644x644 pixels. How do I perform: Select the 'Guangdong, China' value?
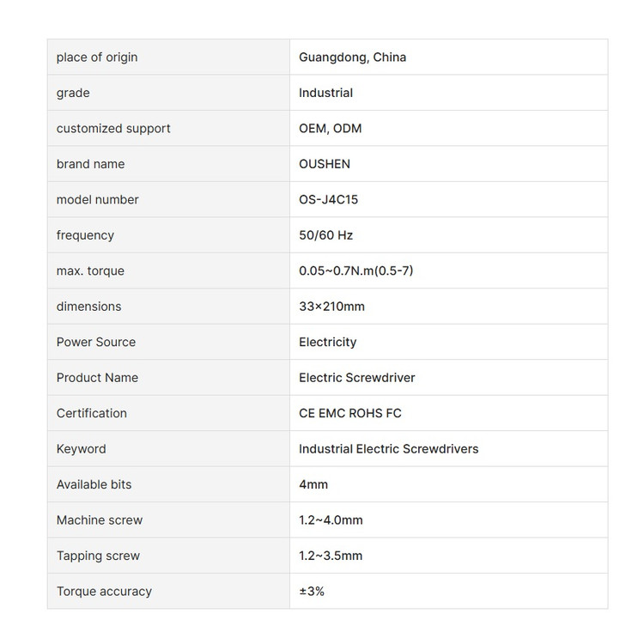point(352,58)
